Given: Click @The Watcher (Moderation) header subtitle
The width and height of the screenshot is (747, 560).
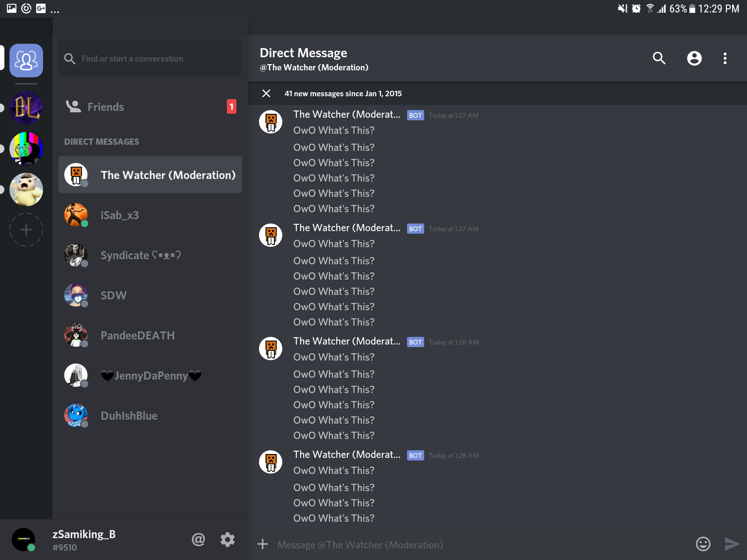Looking at the screenshot, I should (x=314, y=67).
